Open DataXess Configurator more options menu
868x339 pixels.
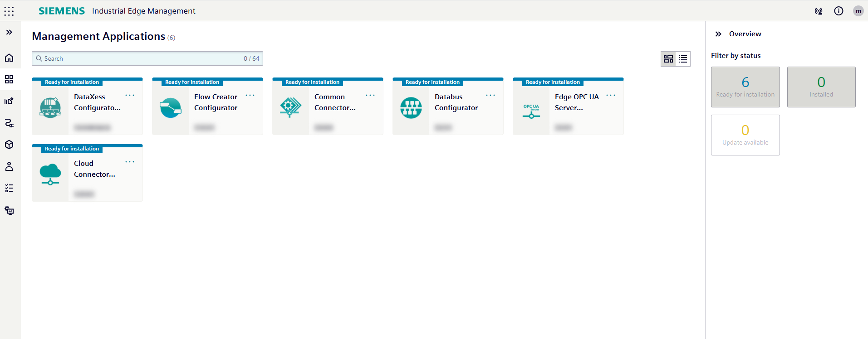130,95
